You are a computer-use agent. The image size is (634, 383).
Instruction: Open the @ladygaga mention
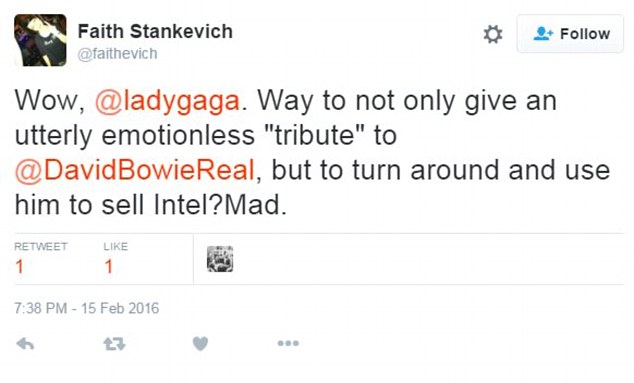tap(167, 101)
